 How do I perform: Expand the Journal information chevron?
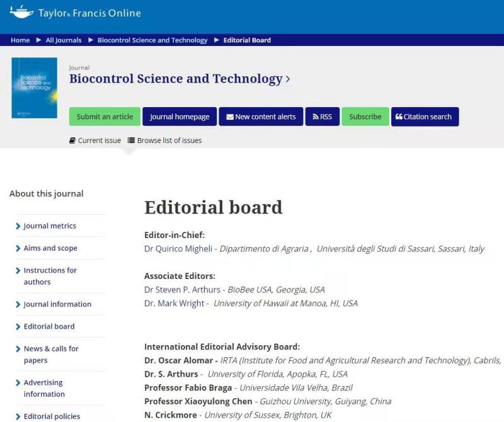(x=18, y=304)
